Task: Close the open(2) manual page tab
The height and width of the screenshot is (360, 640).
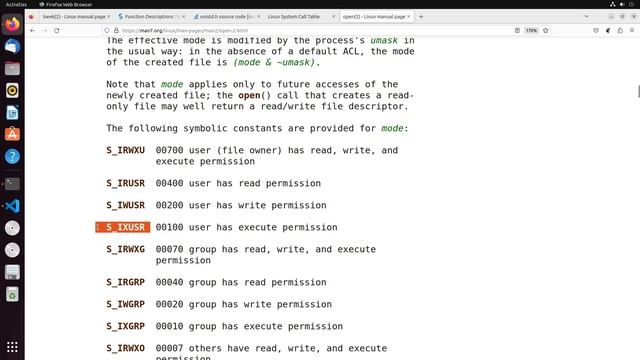Action: 408,17
